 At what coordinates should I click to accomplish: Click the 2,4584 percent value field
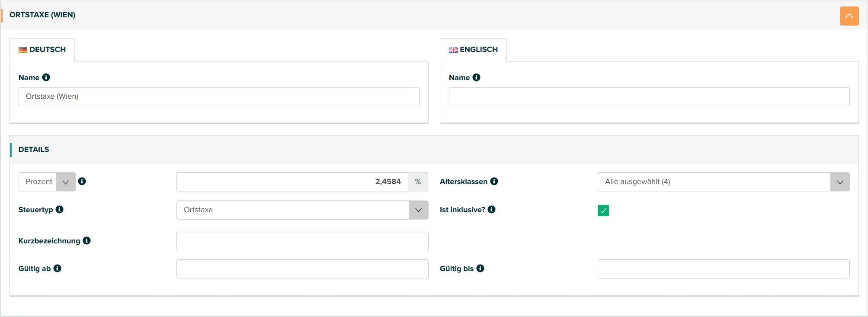tap(292, 182)
